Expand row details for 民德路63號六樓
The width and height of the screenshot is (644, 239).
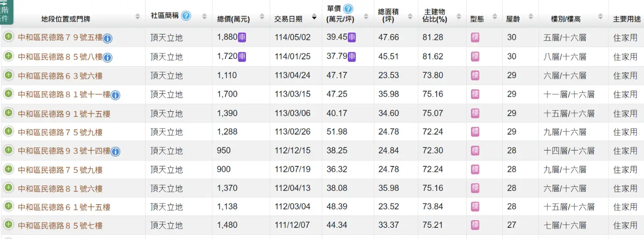(8, 75)
